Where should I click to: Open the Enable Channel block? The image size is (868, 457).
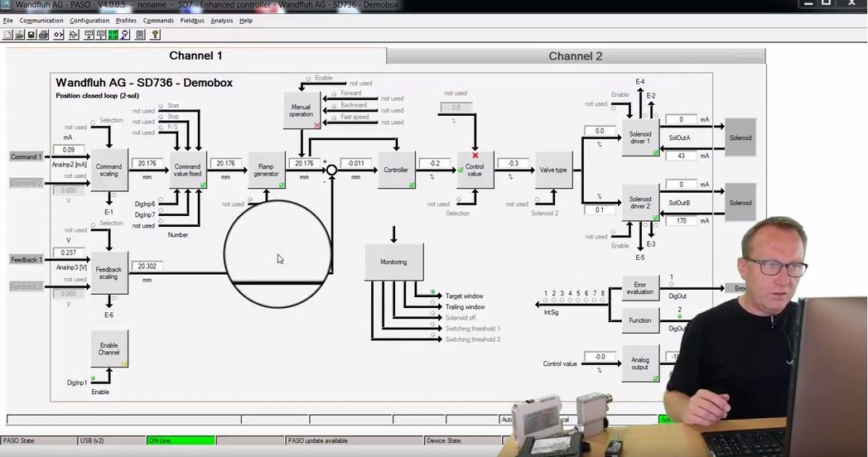point(109,349)
